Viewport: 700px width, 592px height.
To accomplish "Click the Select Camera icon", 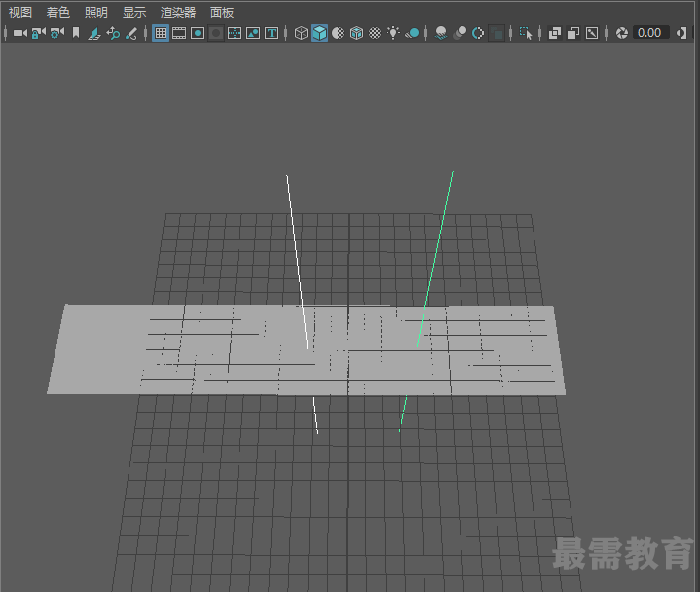I will (x=20, y=33).
